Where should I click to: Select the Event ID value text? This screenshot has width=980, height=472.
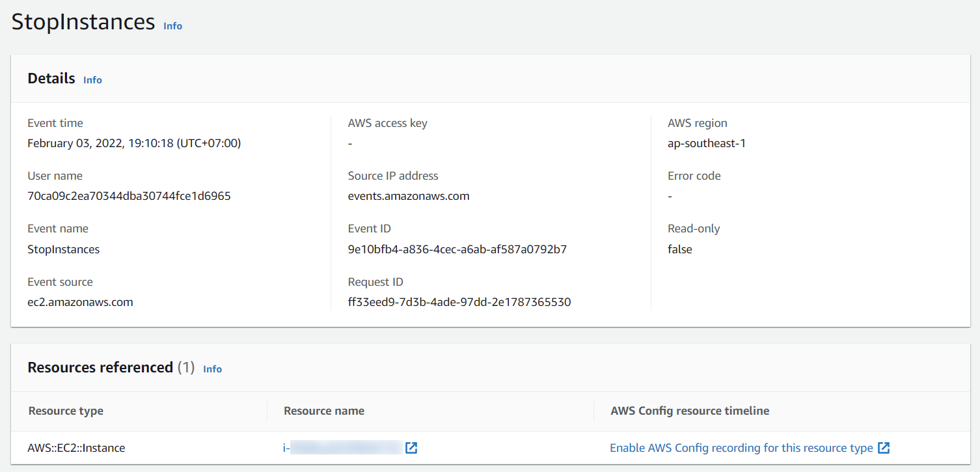(x=457, y=249)
